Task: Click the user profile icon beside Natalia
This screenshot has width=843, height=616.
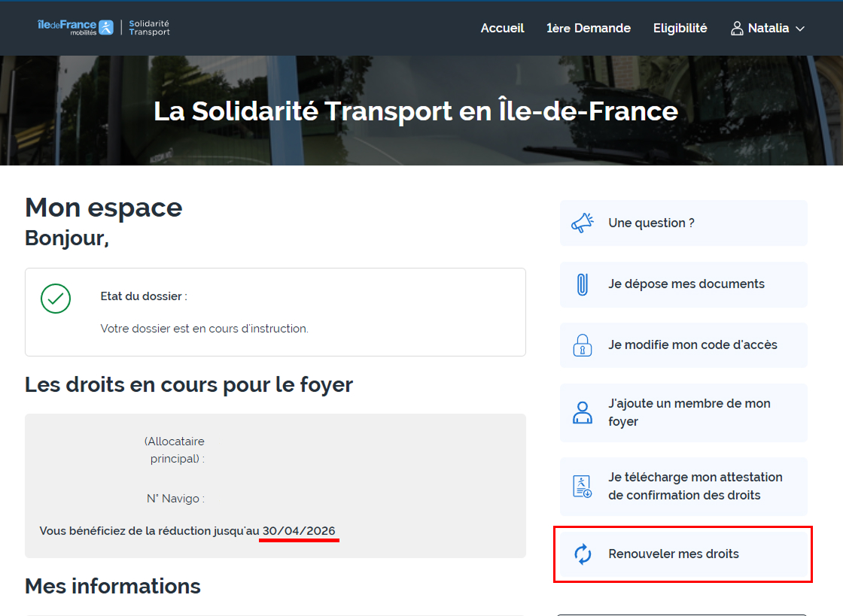Action: tap(737, 29)
